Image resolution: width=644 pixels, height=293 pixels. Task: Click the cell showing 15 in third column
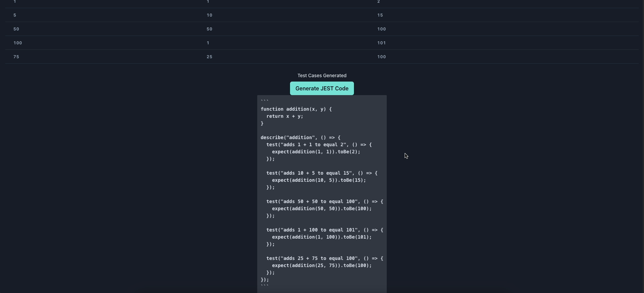click(x=380, y=15)
